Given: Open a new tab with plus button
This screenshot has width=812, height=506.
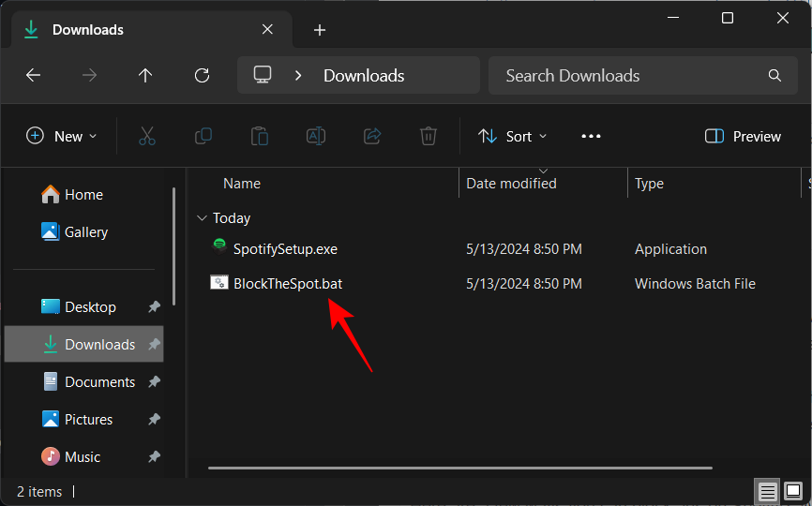Looking at the screenshot, I should (320, 30).
